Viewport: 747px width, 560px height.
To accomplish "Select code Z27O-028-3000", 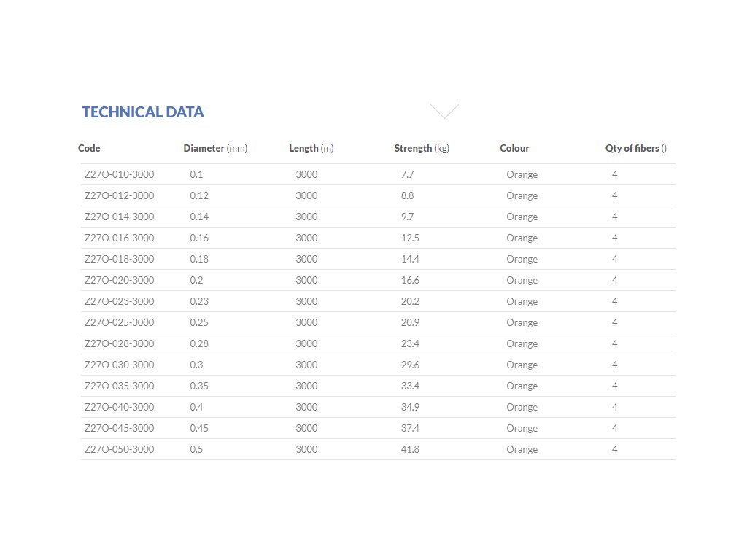I will click(120, 343).
